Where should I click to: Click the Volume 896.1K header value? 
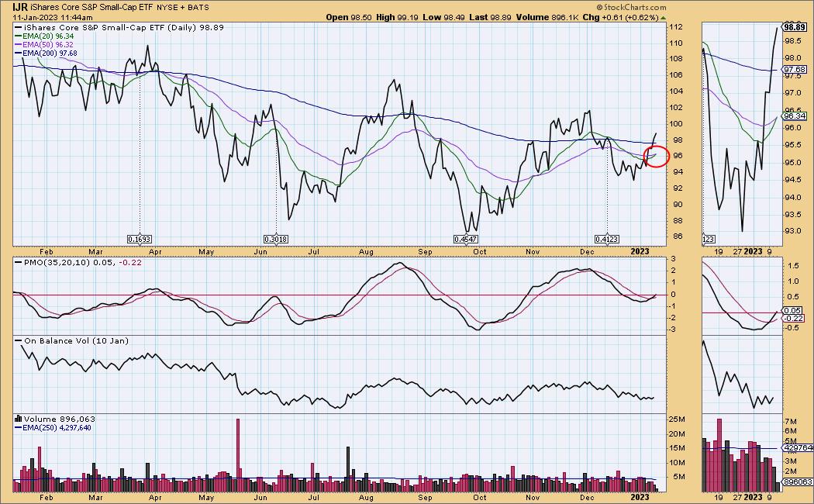point(547,17)
